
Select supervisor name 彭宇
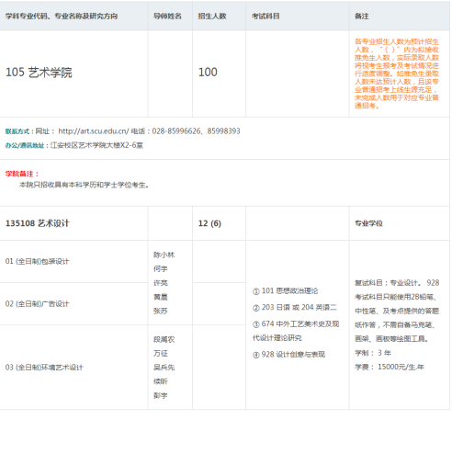(x=161, y=396)
